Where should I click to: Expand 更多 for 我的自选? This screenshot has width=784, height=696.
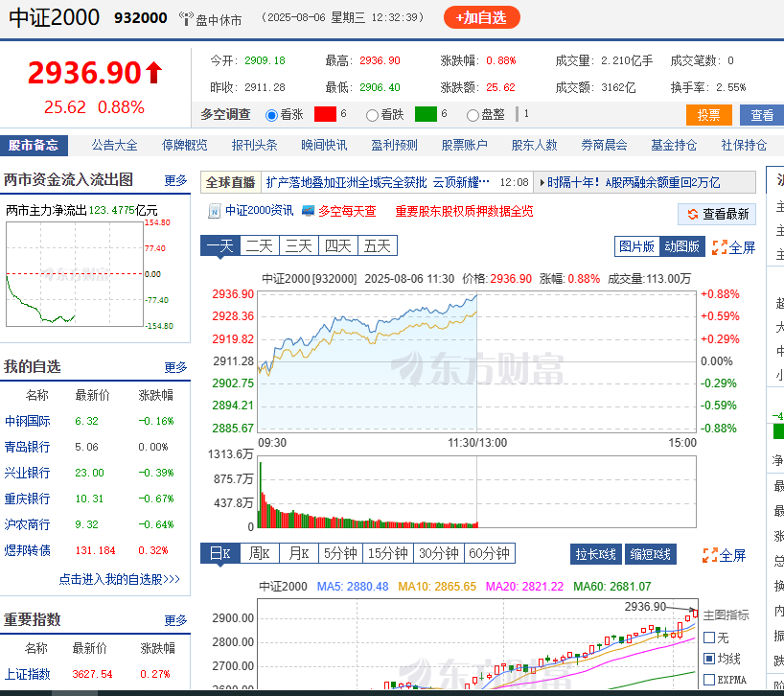click(x=175, y=367)
